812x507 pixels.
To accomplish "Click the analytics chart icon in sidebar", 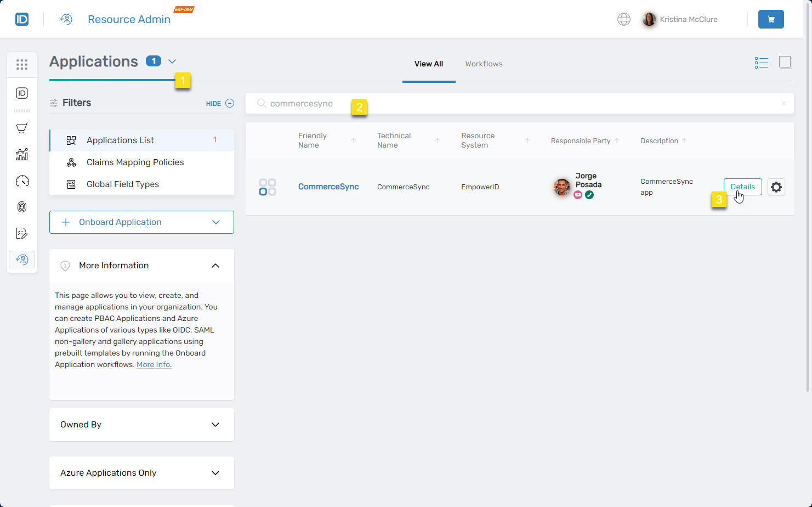I will [x=22, y=154].
